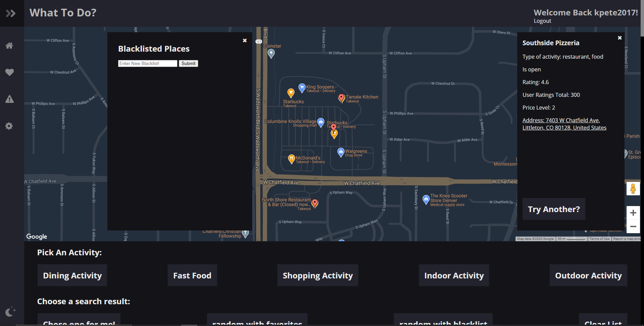Image resolution: width=644 pixels, height=326 pixels.
Task: Click the Try Another? button
Action: (554, 209)
